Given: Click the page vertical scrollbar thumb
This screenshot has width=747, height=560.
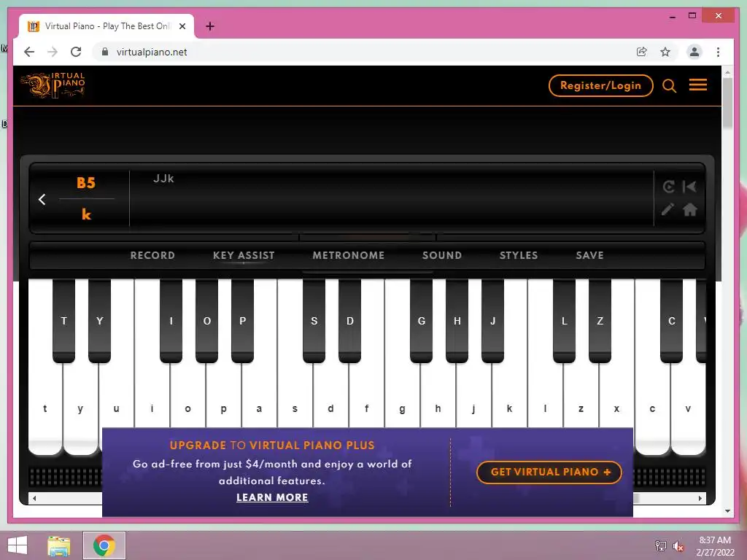Looking at the screenshot, I should pyautogui.click(x=727, y=103).
